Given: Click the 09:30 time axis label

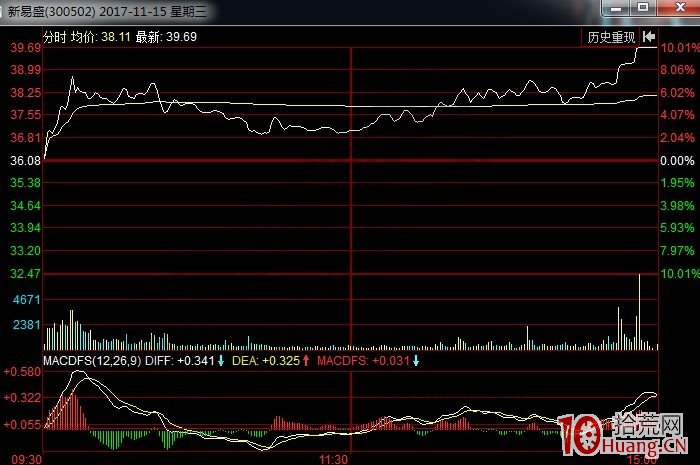Looking at the screenshot, I should coord(27,459).
